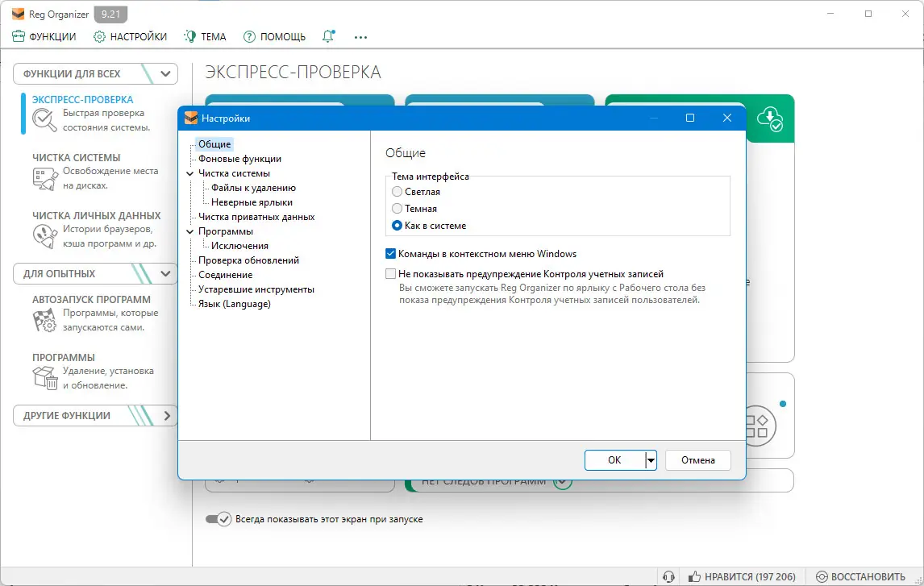Open Файлы к удалению settings page

(253, 188)
